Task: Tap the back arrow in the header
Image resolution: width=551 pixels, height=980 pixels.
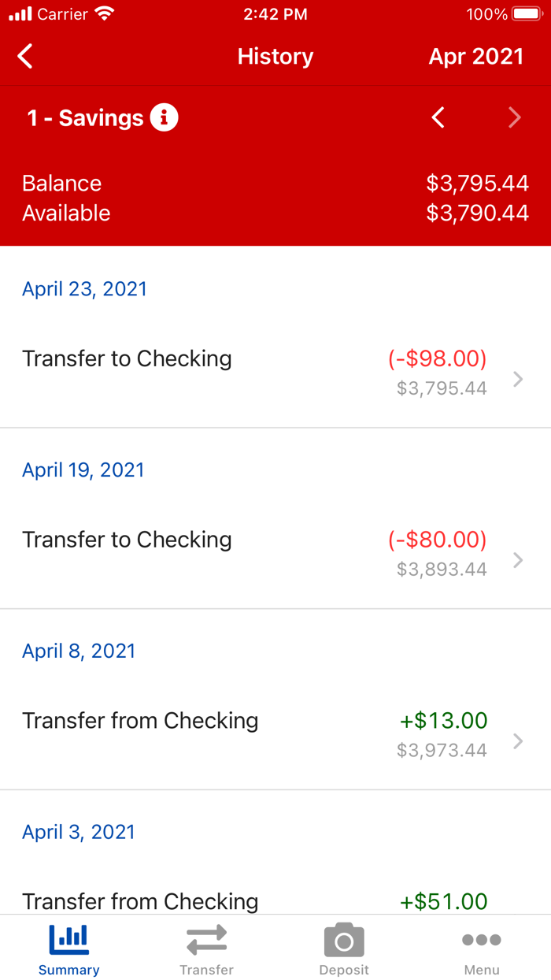Action: [24, 56]
